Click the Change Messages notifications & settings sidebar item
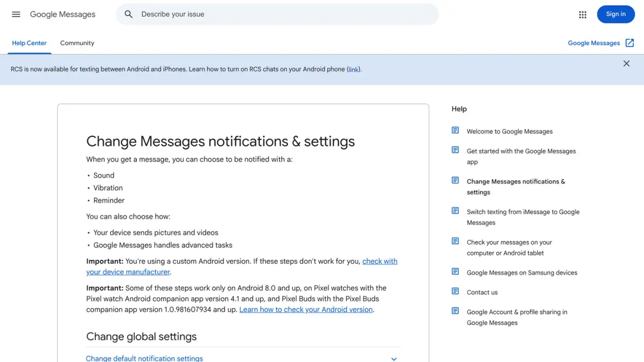644x362 pixels. (516, 187)
